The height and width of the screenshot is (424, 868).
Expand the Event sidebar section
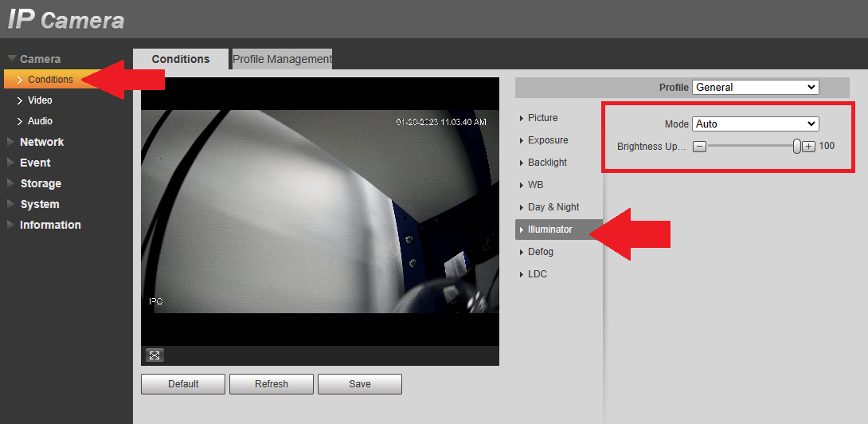(x=35, y=163)
